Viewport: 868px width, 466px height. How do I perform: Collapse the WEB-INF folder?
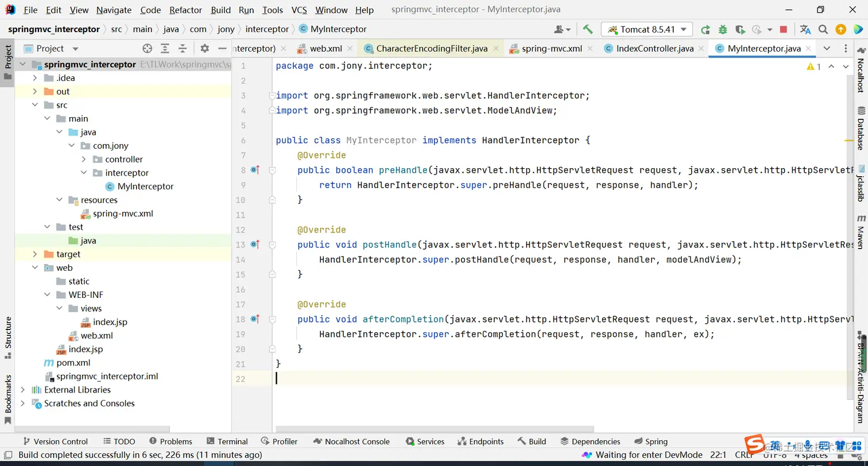pyautogui.click(x=48, y=294)
